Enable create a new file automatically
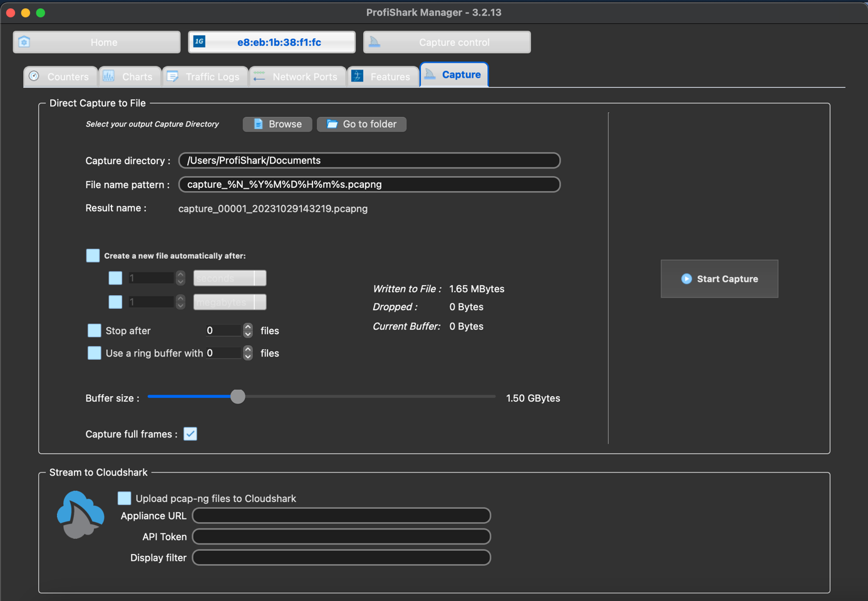 [x=93, y=256]
